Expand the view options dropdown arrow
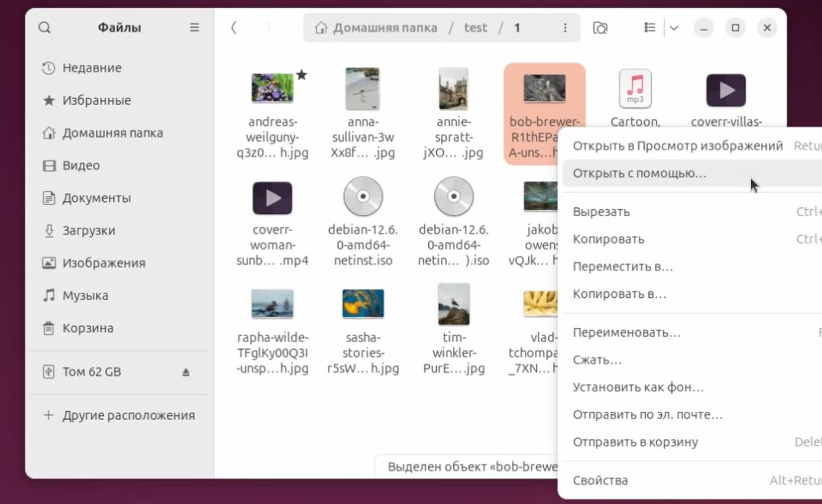Image resolution: width=822 pixels, height=504 pixels. [674, 28]
